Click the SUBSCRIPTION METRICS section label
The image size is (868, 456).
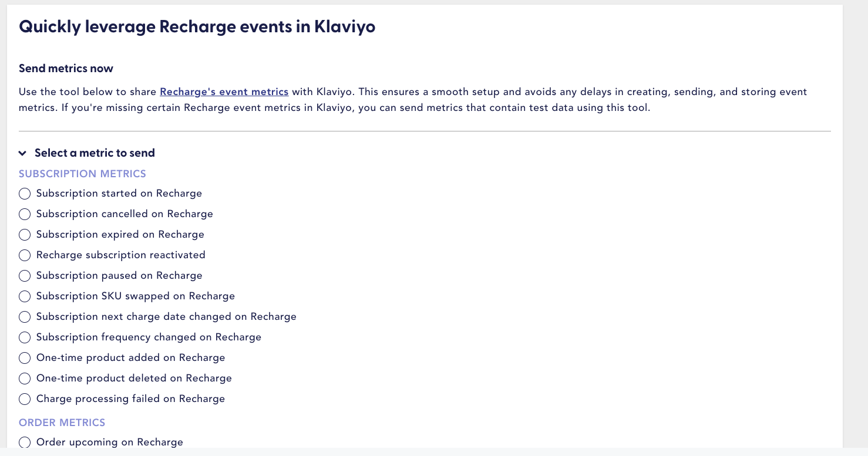click(x=82, y=174)
